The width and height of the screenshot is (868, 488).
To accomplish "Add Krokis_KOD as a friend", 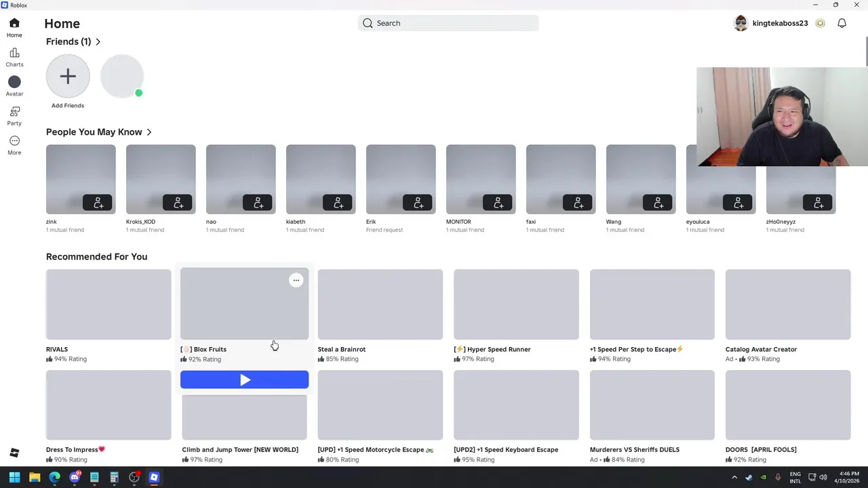I will 178,203.
